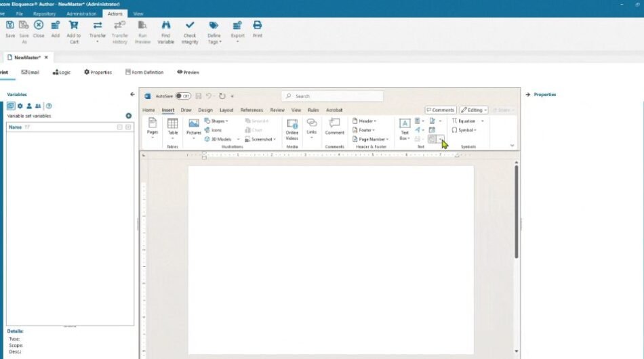The width and height of the screenshot is (644, 359).
Task: Click the Pictures icon in Illustrations group
Action: (x=194, y=127)
